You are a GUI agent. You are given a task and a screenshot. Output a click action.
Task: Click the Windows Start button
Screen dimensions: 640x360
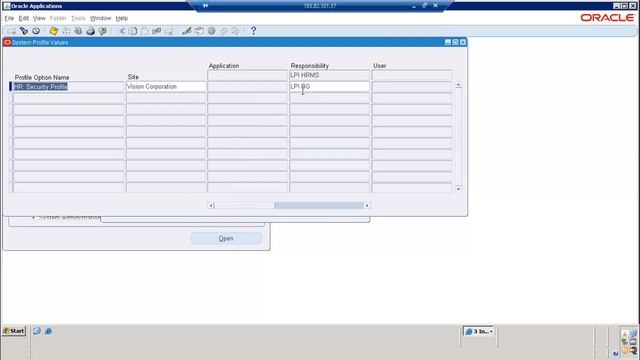pyautogui.click(x=14, y=331)
